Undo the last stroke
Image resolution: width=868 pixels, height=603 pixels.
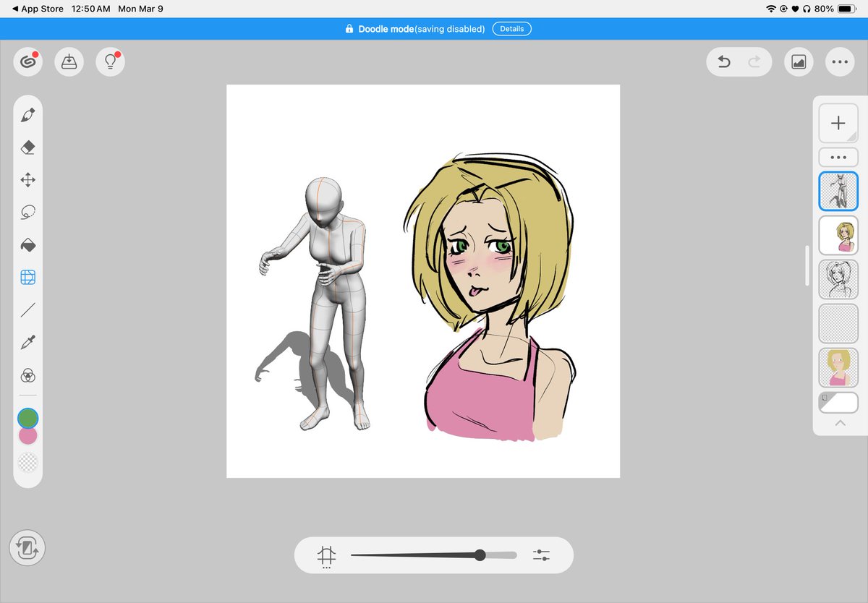[724, 62]
